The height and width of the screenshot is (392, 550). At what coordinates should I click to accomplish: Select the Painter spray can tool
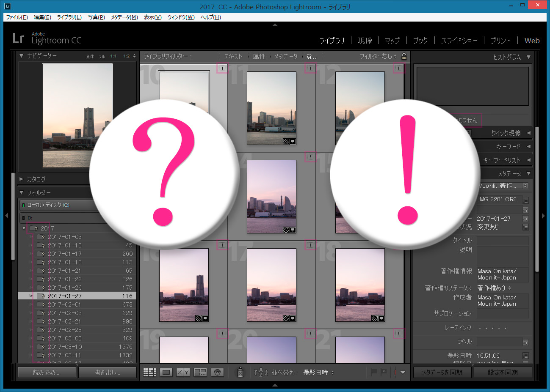click(x=240, y=372)
